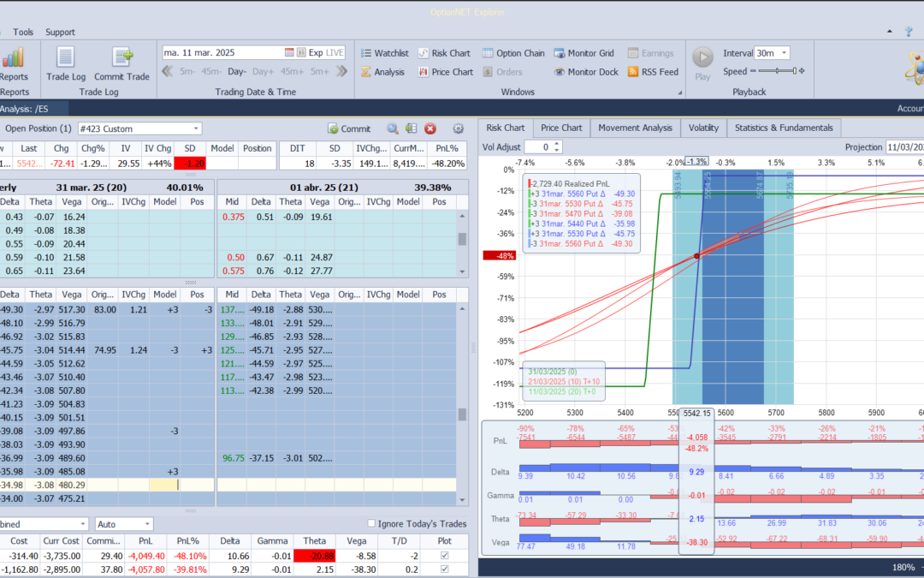Image resolution: width=924 pixels, height=578 pixels.
Task: Click the Commit Trade ribbon icon
Action: point(122,64)
